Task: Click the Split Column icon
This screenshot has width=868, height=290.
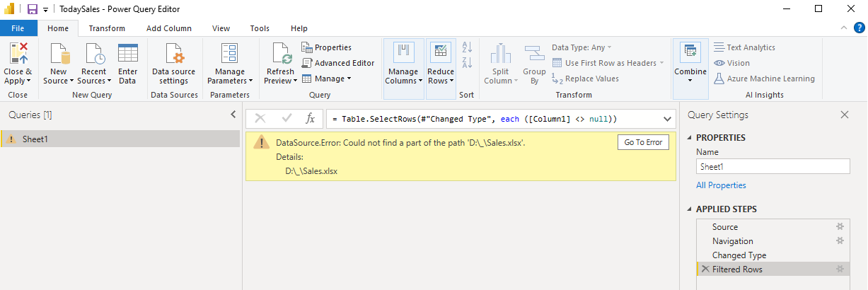Action: click(x=501, y=54)
